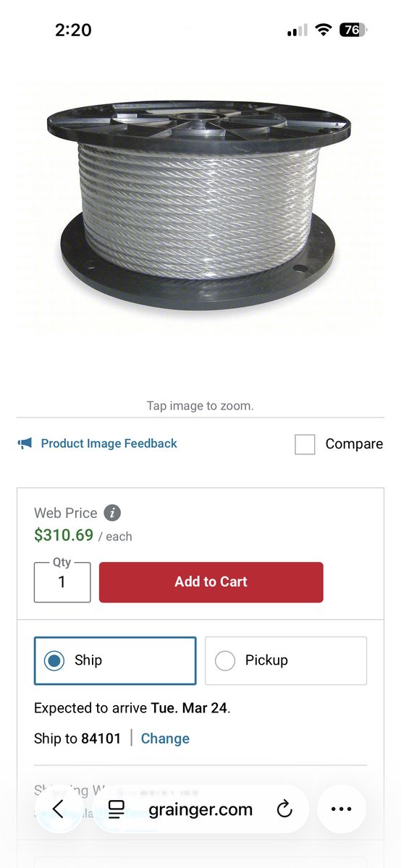Tap the browser back arrow icon
The height and width of the screenshot is (868, 401).
(58, 809)
